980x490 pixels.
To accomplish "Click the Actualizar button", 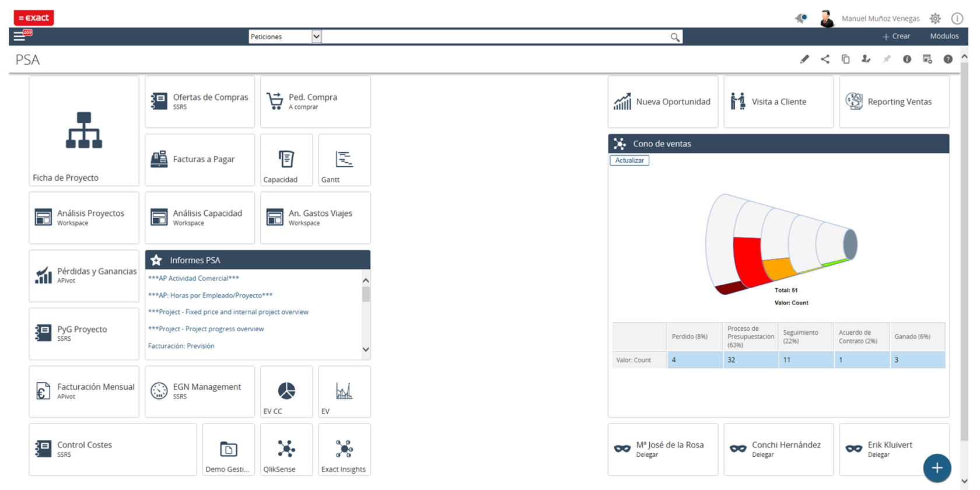I will 629,160.
